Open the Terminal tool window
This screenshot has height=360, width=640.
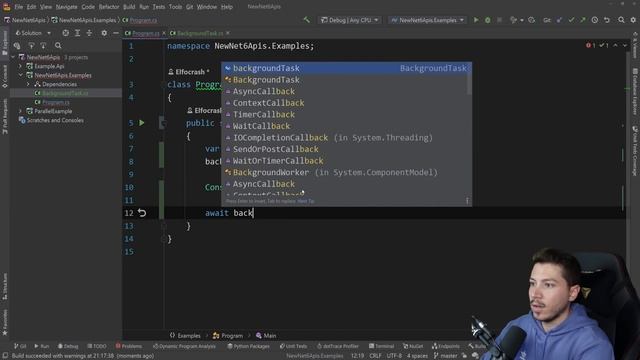coord(381,346)
